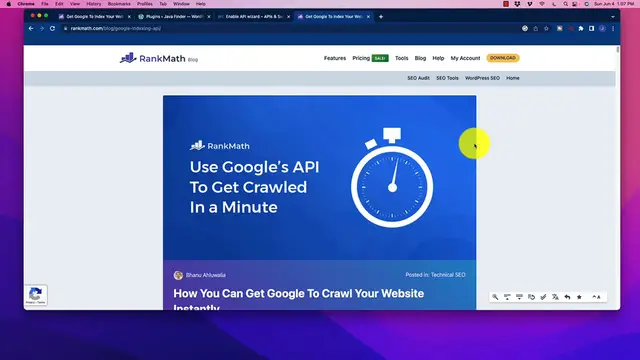Open the WordPress SEO submenu link
The height and width of the screenshot is (360, 640).
pyautogui.click(x=482, y=78)
